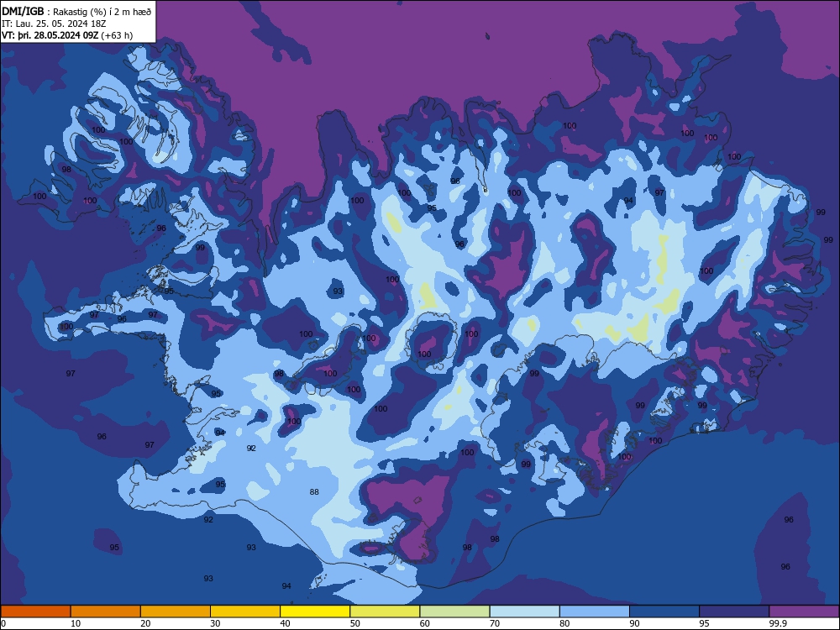Choose the light blue 80–90 legend swatch
This screenshot has width=840, height=630.
(x=595, y=612)
